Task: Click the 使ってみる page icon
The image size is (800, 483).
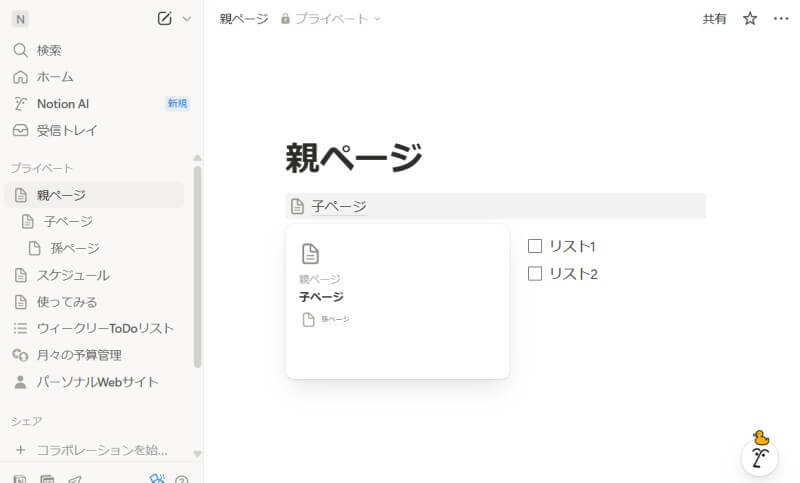Action: pos(20,302)
